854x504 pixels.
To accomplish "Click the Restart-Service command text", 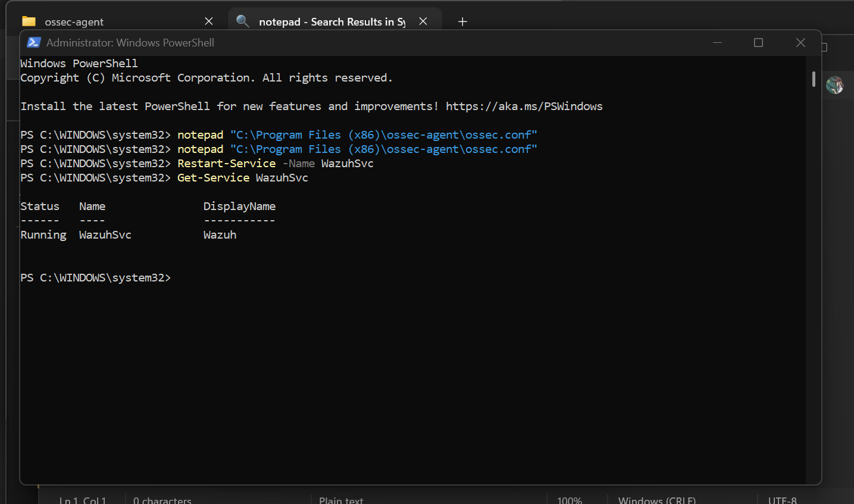I will click(x=226, y=164).
